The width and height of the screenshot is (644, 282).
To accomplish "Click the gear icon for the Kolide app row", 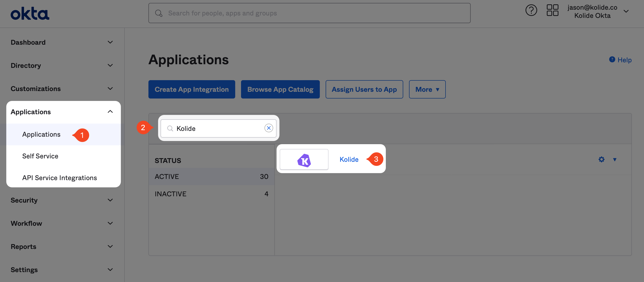I will 601,159.
